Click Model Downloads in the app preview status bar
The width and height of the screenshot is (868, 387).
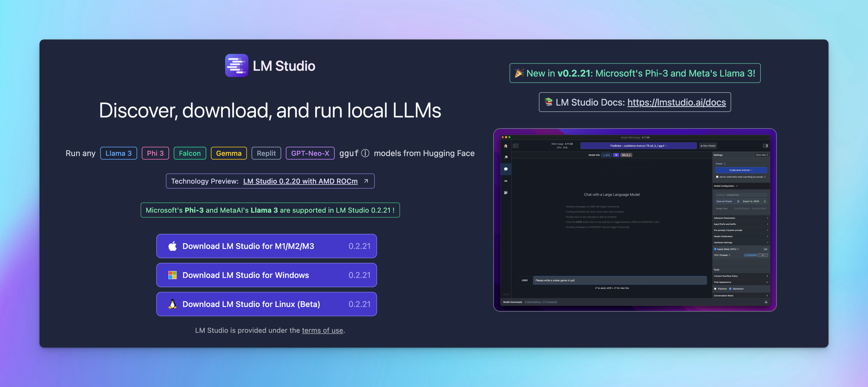pos(512,302)
